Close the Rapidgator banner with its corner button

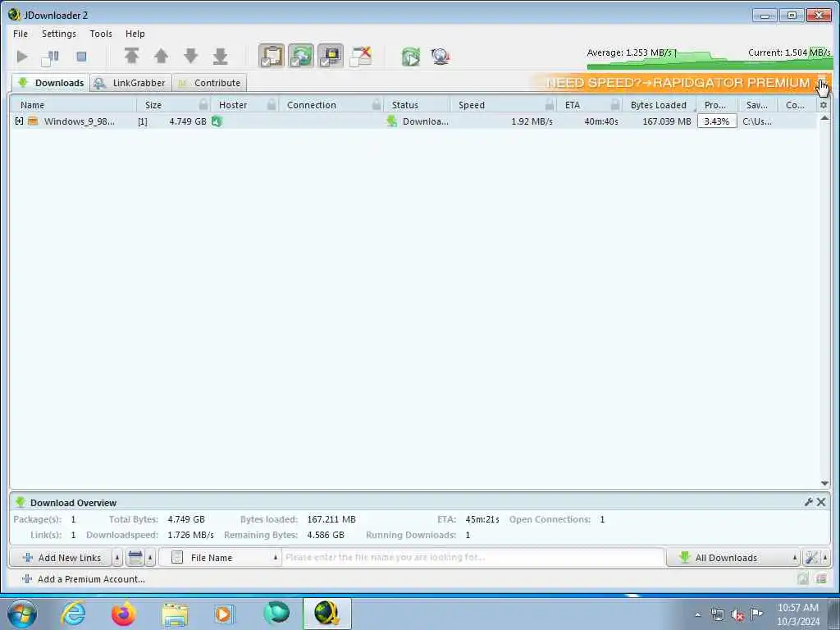coord(823,83)
